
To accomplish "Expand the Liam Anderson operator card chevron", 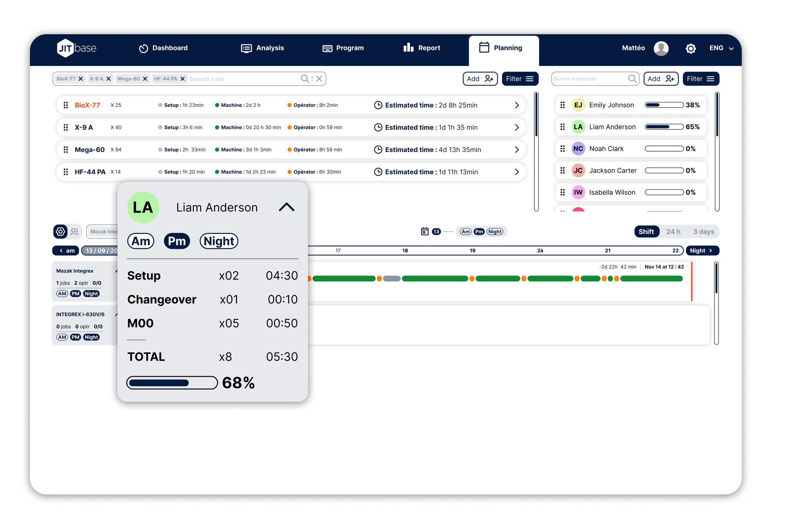I will 286,207.
